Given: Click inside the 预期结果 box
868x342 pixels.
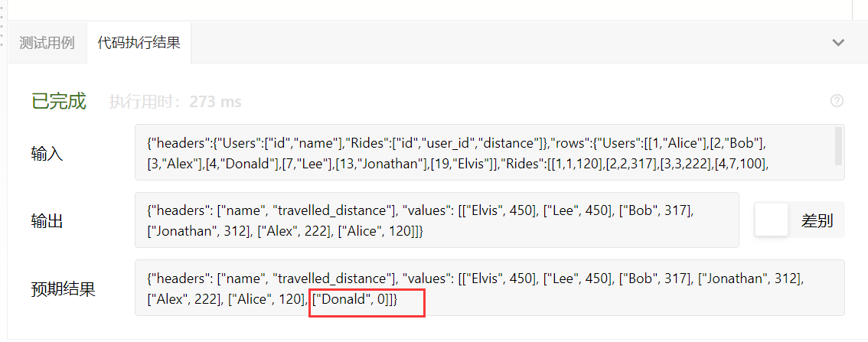Looking at the screenshot, I should coord(490,288).
